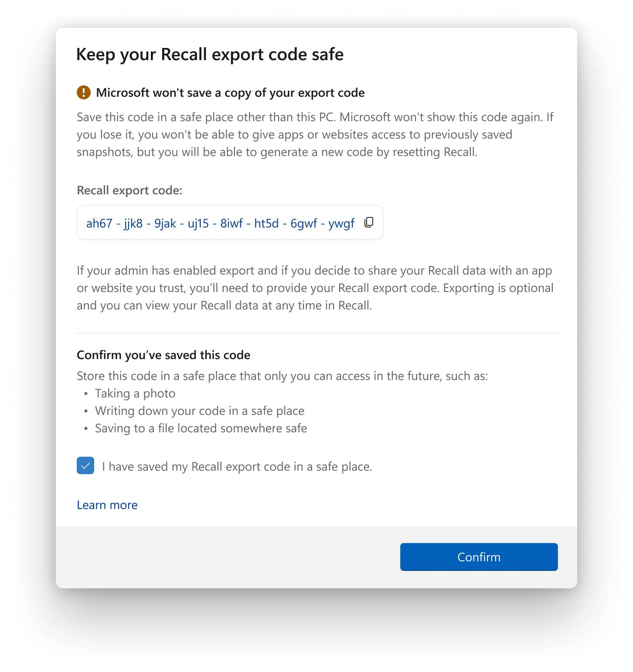Click the paragraph starting "If your admin has enabled export"
Image resolution: width=633 pixels, height=672 pixels.
pos(315,288)
